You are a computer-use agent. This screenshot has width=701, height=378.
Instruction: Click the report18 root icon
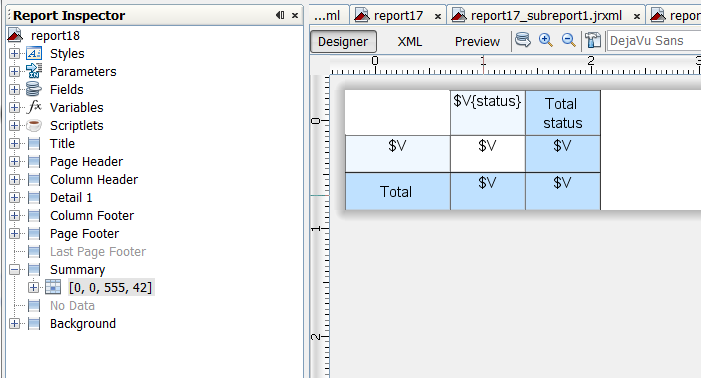click(x=15, y=35)
